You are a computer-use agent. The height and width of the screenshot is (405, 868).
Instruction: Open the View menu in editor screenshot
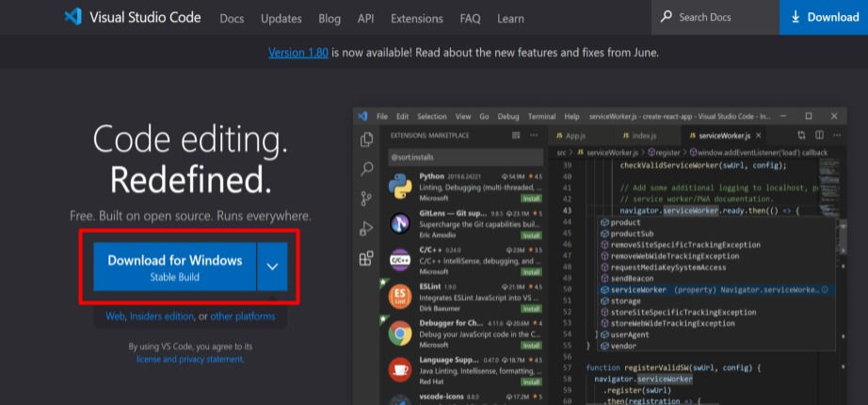click(x=463, y=117)
